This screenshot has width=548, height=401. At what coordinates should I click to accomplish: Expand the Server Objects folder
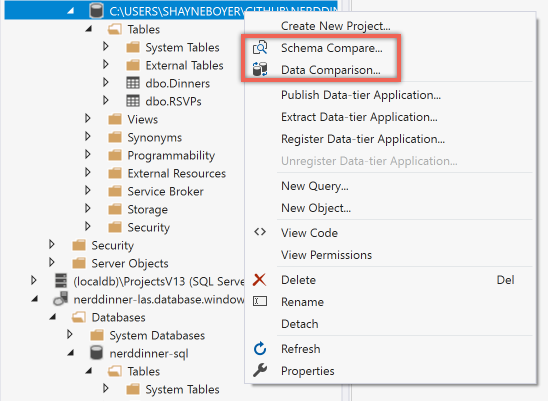point(52,262)
